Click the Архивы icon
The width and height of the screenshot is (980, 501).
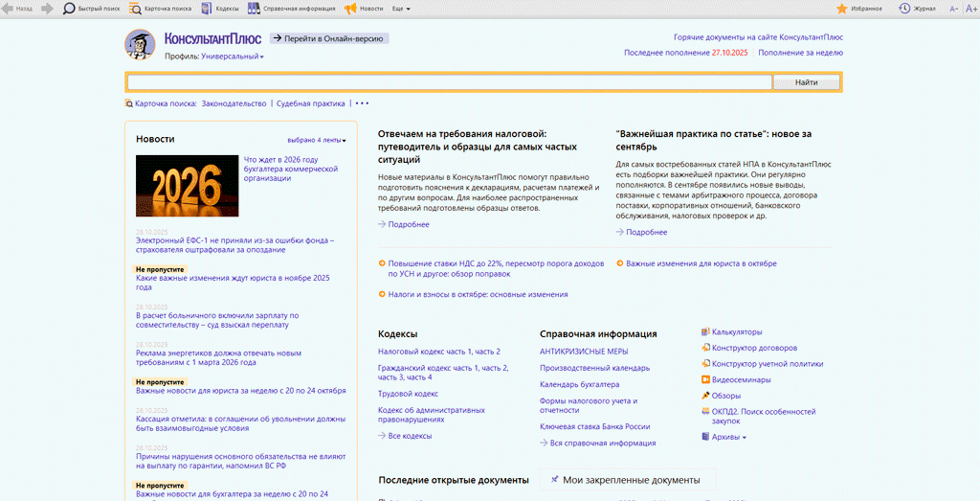coord(705,437)
